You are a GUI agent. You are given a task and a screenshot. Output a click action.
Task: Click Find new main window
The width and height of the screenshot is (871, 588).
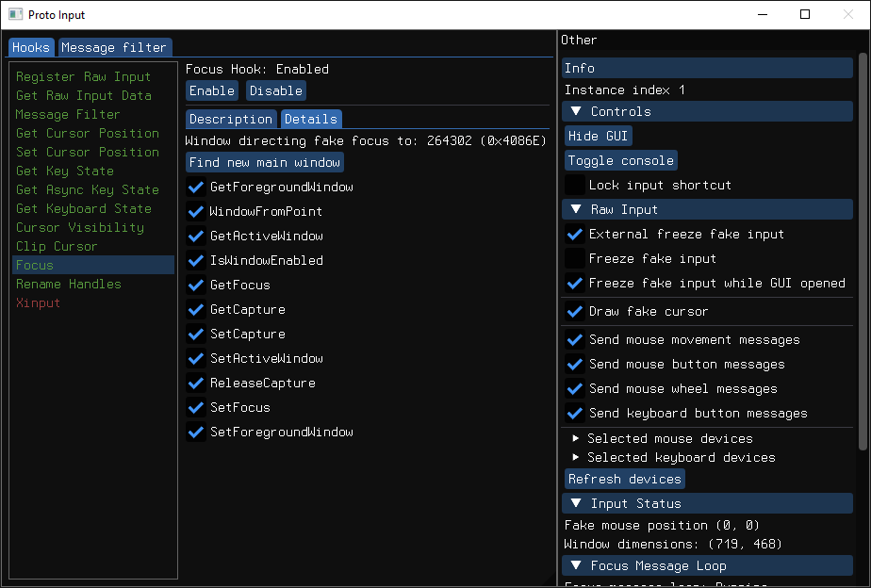coord(264,162)
